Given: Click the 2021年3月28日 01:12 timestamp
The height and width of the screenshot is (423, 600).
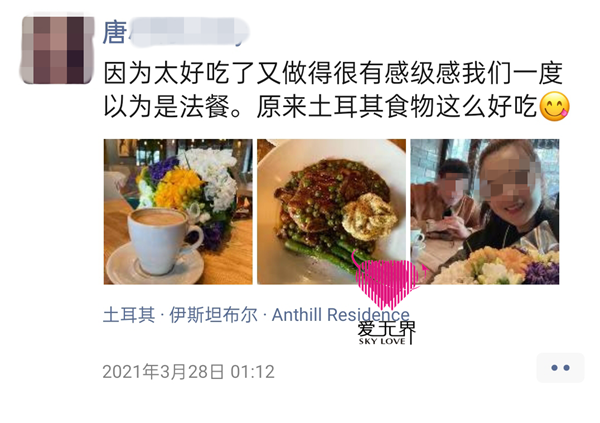Looking at the screenshot, I should tap(189, 372).
